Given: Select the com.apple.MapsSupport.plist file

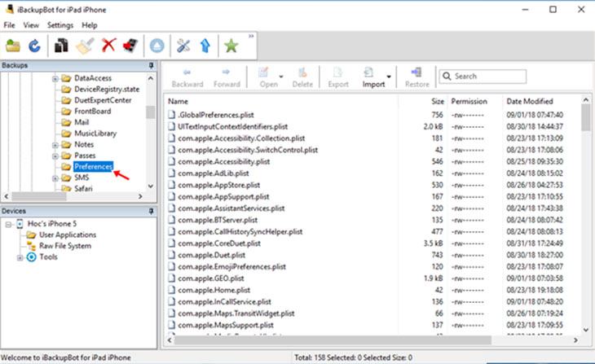Looking at the screenshot, I should pos(226,325).
